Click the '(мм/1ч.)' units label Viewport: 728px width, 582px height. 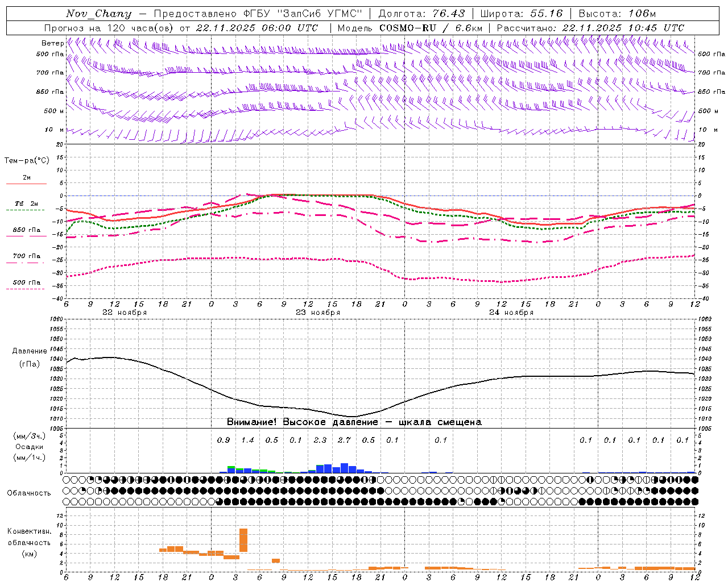pos(30,458)
